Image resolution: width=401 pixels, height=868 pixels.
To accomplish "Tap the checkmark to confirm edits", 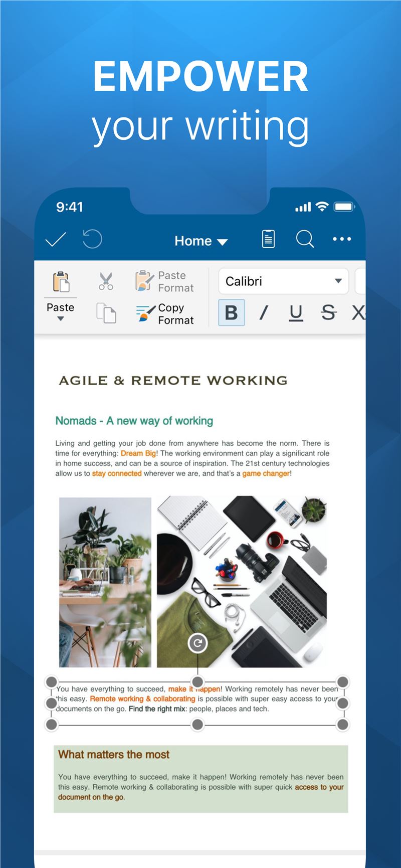I will tap(56, 240).
